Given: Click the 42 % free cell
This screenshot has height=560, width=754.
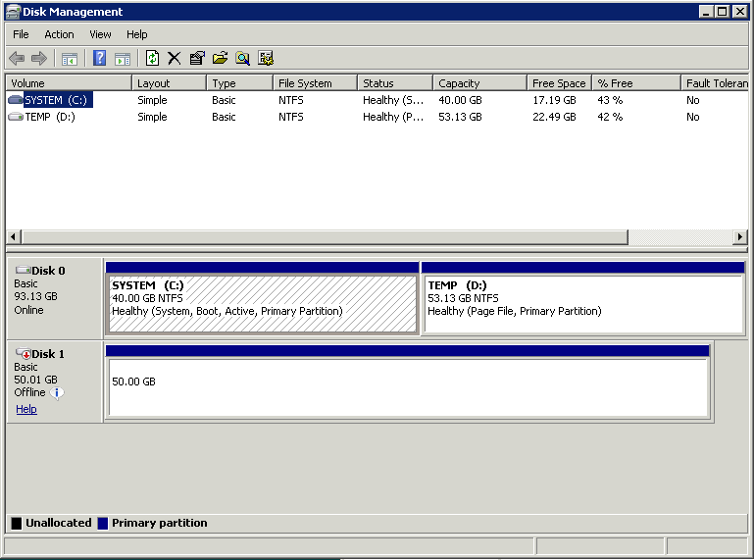Looking at the screenshot, I should [610, 117].
